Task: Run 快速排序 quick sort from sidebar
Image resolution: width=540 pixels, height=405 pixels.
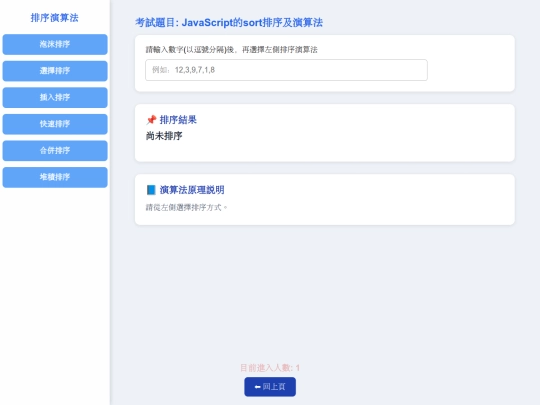Action: pos(55,124)
